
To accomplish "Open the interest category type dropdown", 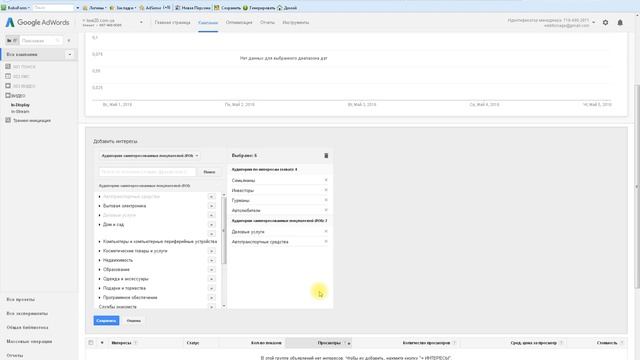I will 149,156.
